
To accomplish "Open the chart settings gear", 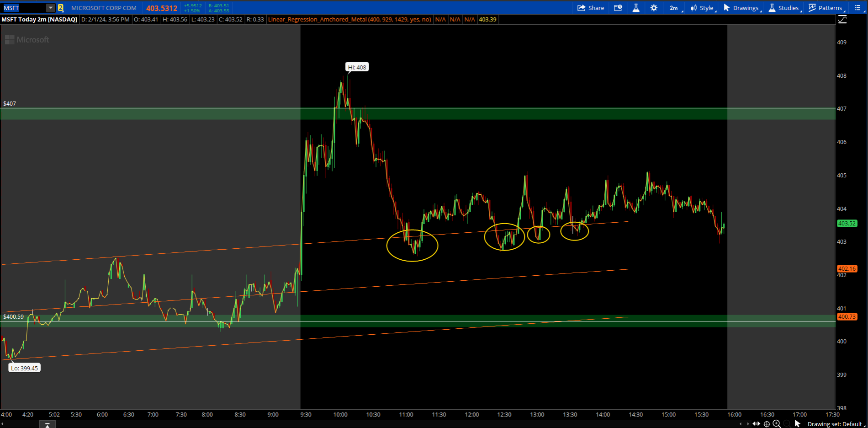I will [x=654, y=8].
